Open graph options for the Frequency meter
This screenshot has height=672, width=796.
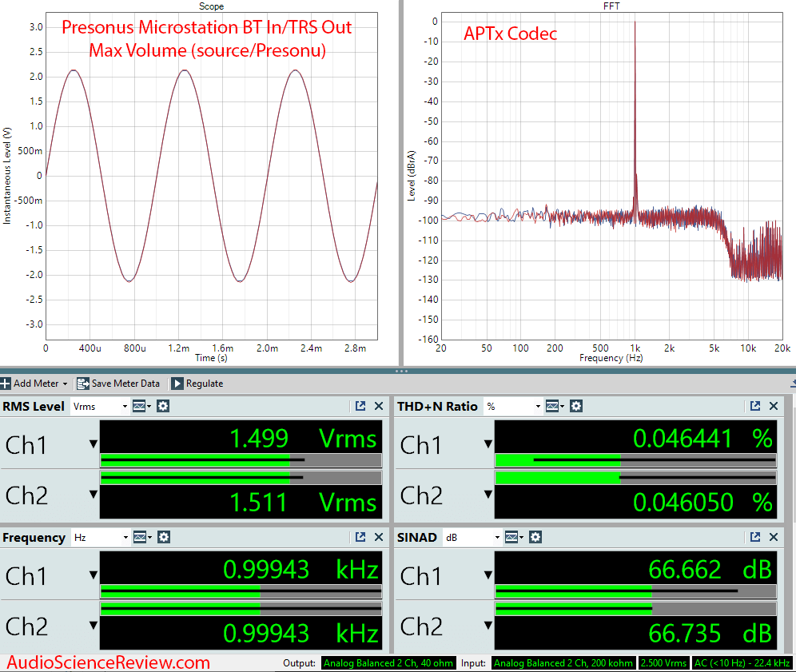click(142, 537)
